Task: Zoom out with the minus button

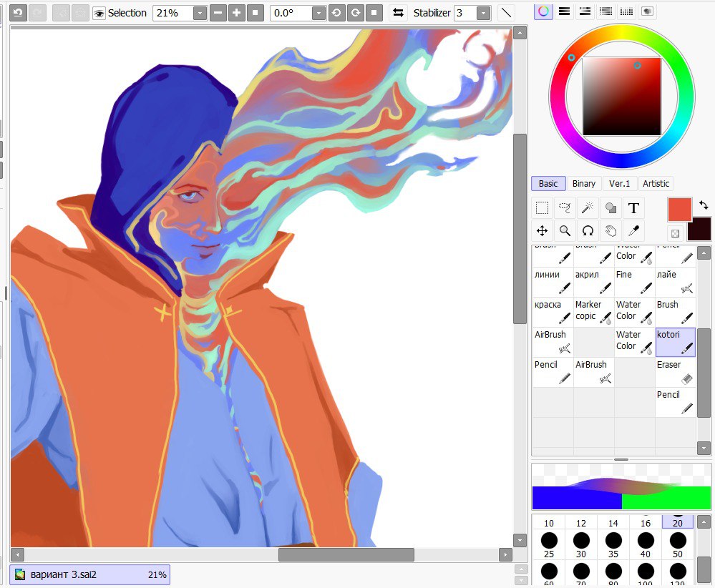Action: tap(218, 13)
